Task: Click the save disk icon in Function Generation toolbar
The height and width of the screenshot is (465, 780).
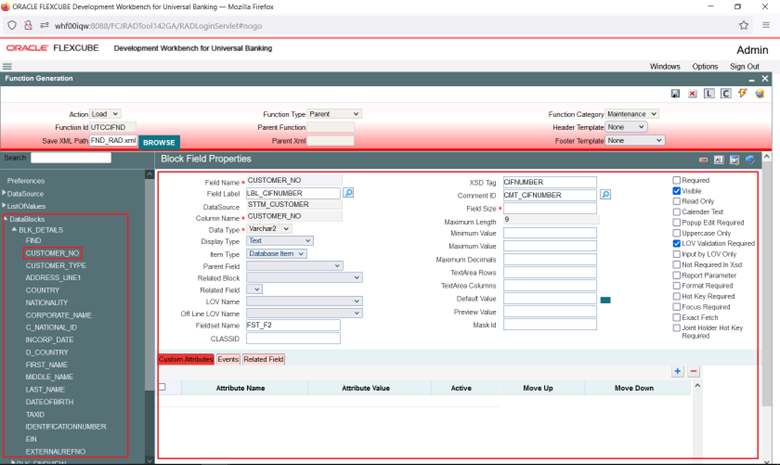Action: (x=675, y=93)
